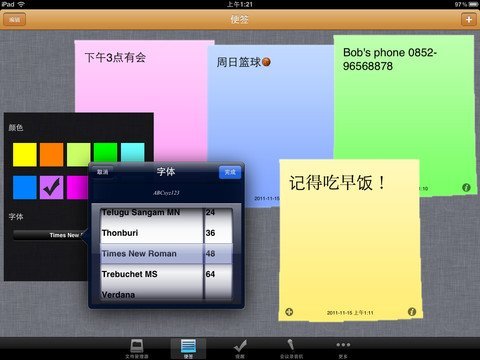The width and height of the screenshot is (480, 360).
Task: Select the checked purple color swatch
Action: (x=51, y=188)
